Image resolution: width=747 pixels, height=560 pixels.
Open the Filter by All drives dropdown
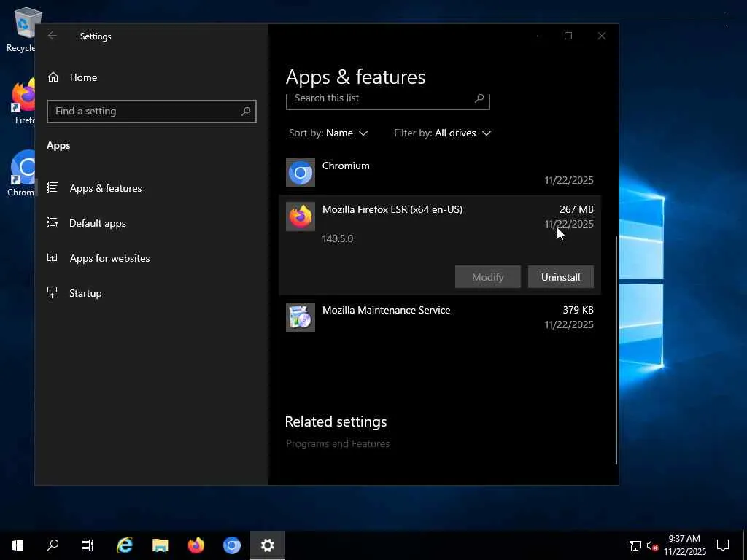click(x=442, y=133)
